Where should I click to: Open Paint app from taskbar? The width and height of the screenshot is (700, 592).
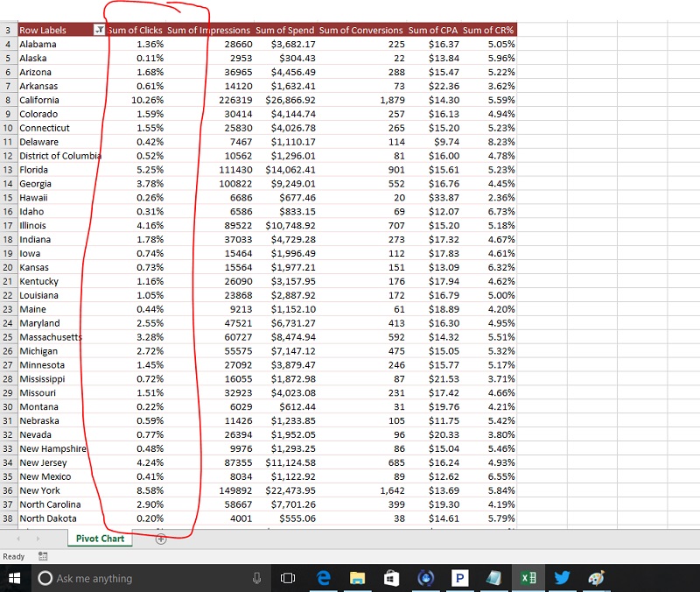click(596, 578)
